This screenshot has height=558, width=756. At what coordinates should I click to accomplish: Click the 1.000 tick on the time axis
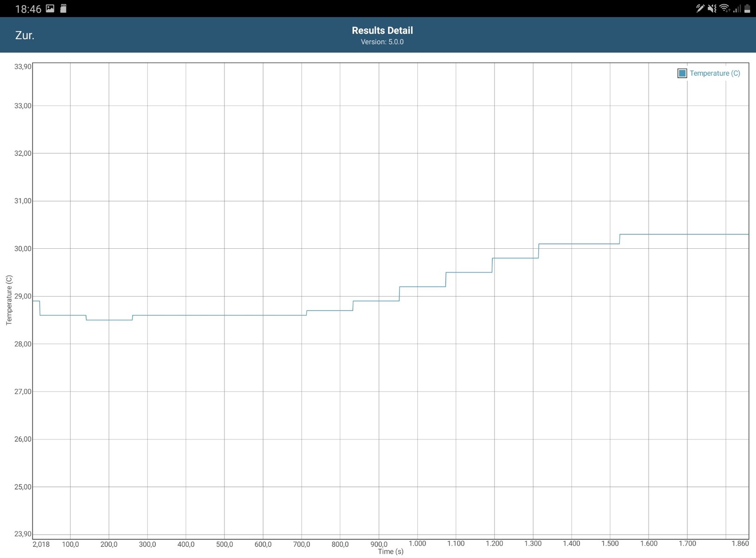[417, 543]
